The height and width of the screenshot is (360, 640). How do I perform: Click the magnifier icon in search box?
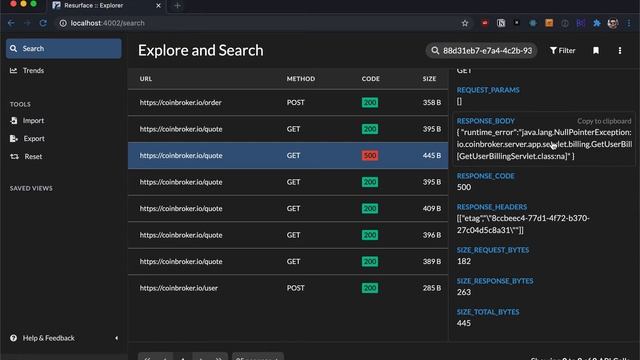435,51
